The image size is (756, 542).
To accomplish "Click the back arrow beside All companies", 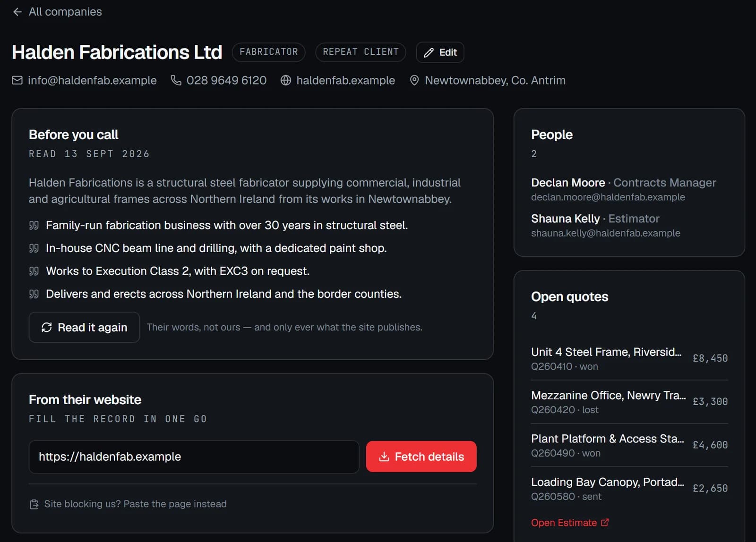I will pos(17,12).
